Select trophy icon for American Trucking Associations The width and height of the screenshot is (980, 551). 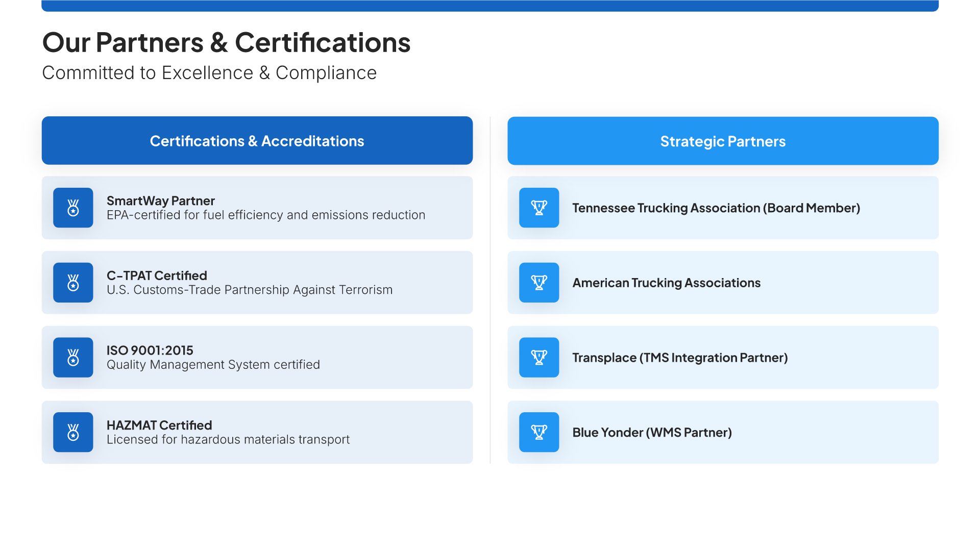pos(539,283)
